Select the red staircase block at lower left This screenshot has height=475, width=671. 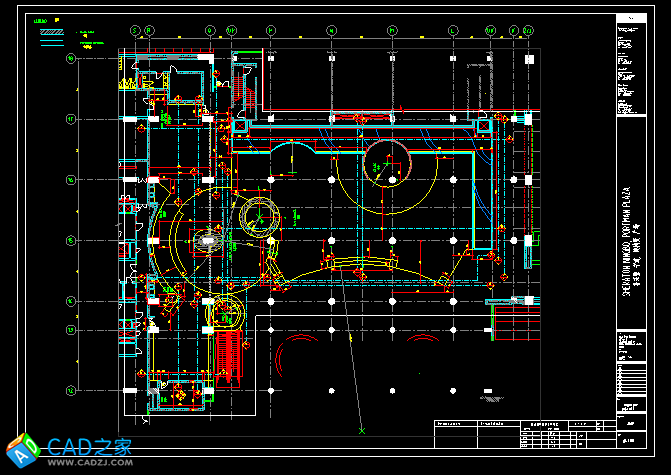point(229,358)
